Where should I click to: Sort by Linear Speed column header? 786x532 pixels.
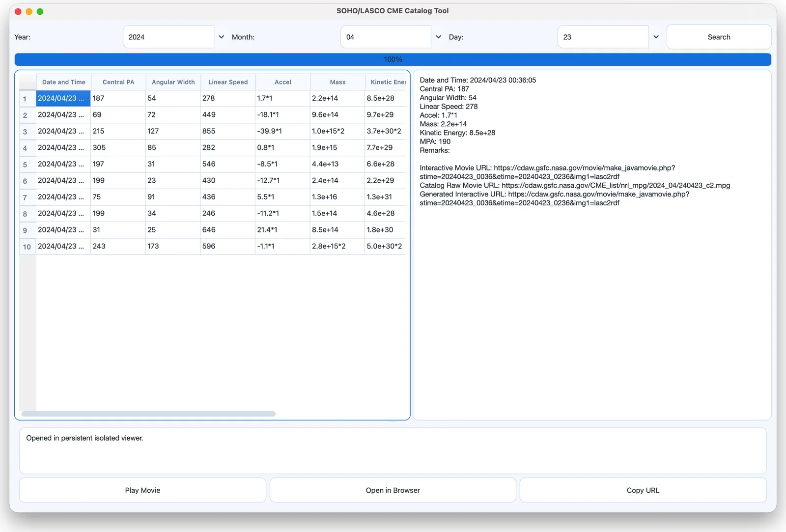[x=228, y=82]
